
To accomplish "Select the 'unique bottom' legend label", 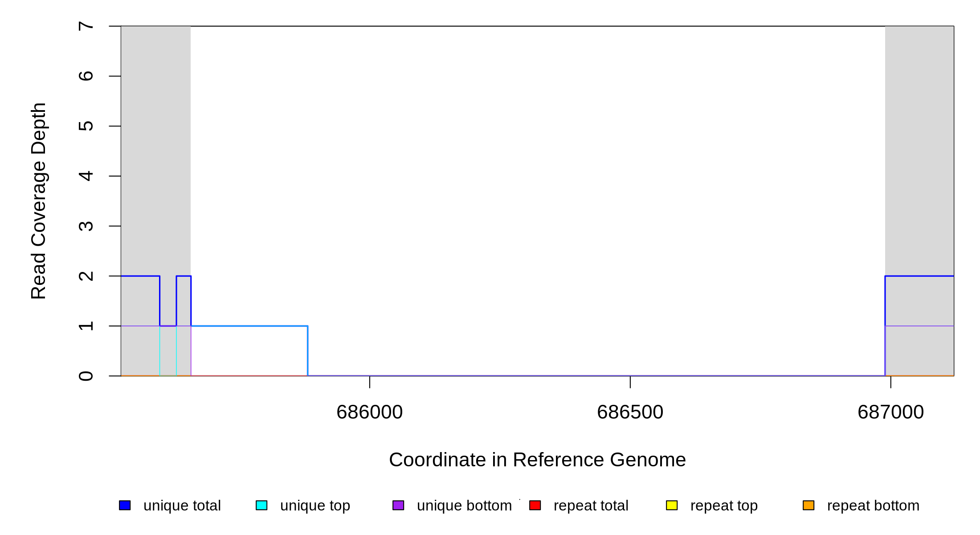I will [x=464, y=506].
